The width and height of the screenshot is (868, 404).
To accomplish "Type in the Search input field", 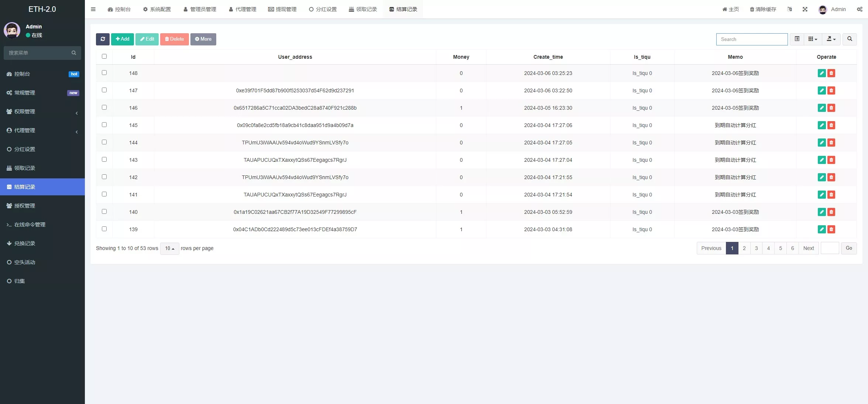I will (x=752, y=39).
